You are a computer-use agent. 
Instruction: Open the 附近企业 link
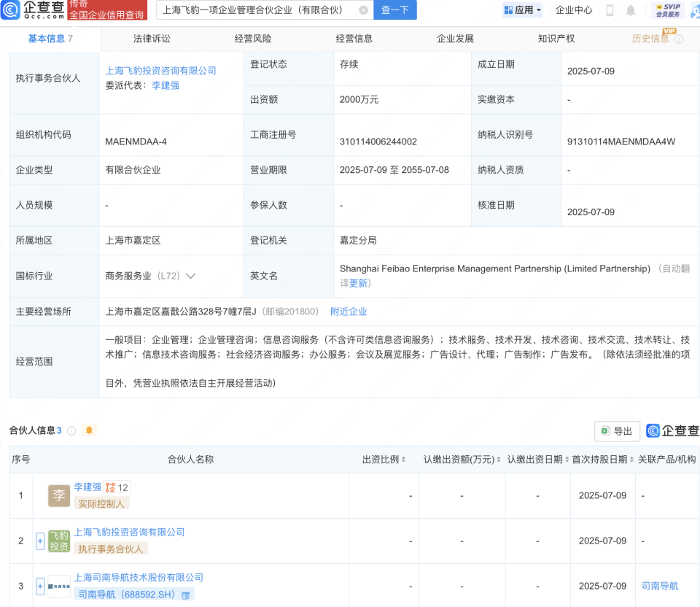(x=349, y=312)
